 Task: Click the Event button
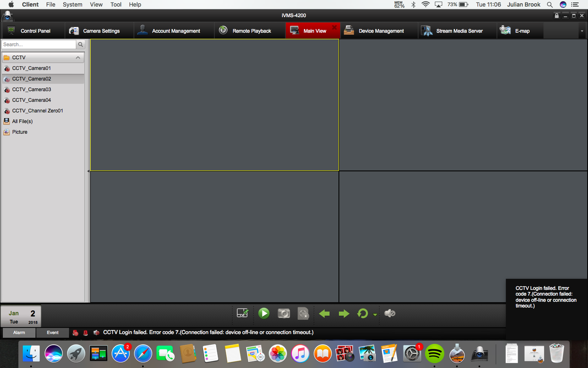click(53, 333)
